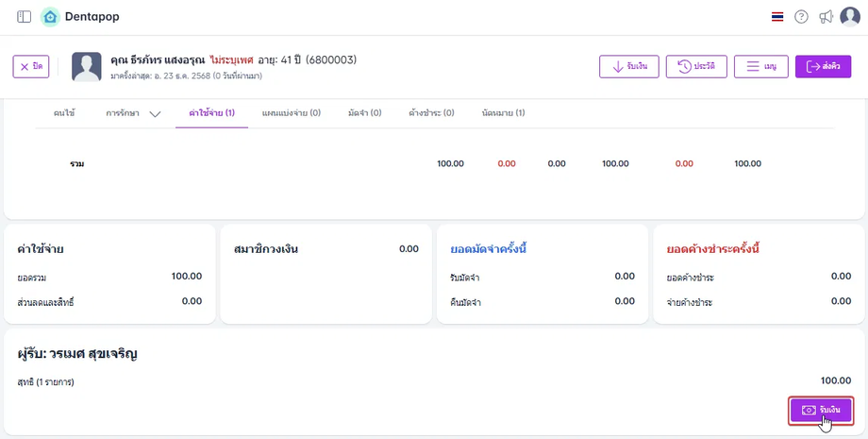Click the Dentapop home logo
This screenshot has width=868, height=439.
[x=50, y=17]
